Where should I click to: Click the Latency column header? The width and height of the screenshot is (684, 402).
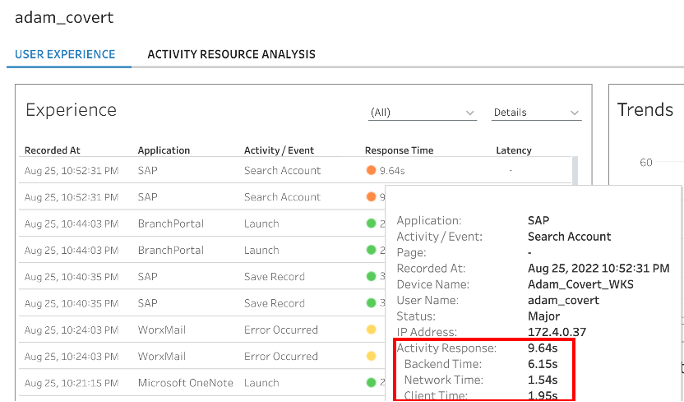513,150
